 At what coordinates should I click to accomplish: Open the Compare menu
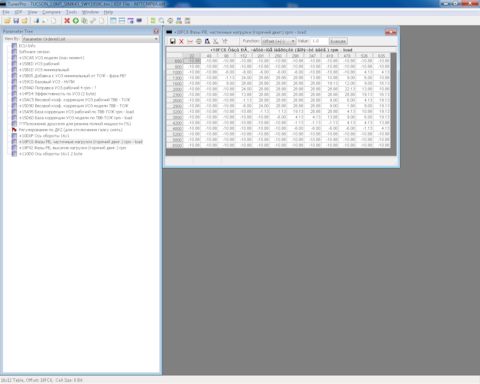[51, 12]
